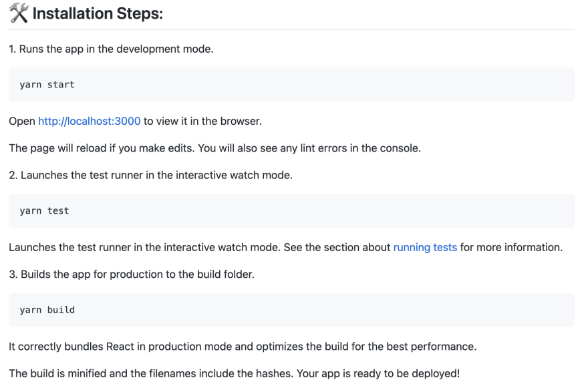Click the text 'Runs the app in the development mode'

[x=116, y=49]
